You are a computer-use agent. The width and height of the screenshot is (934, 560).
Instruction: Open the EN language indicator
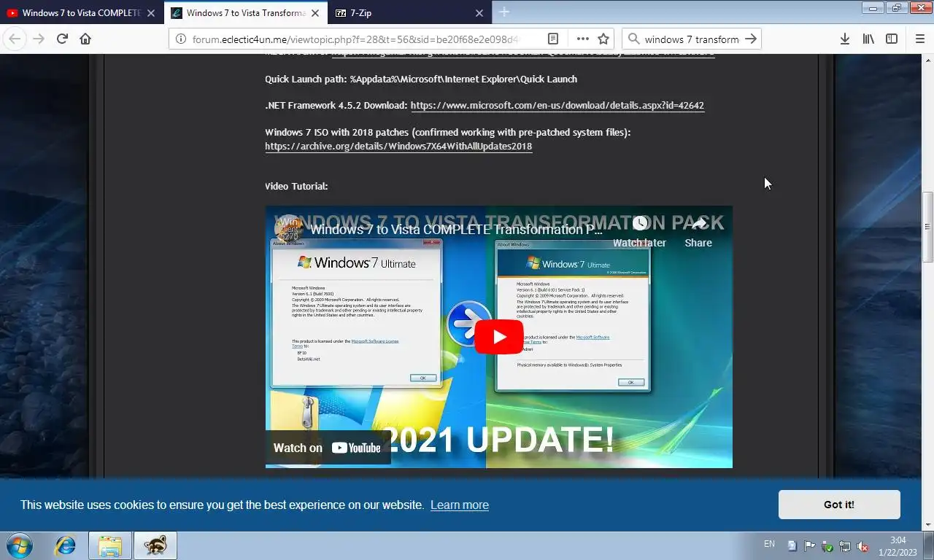click(769, 544)
